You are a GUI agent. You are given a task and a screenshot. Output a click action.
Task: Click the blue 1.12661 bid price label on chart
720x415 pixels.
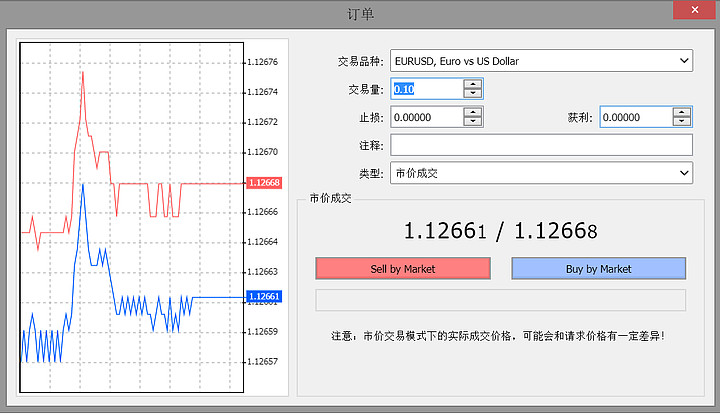point(263,296)
